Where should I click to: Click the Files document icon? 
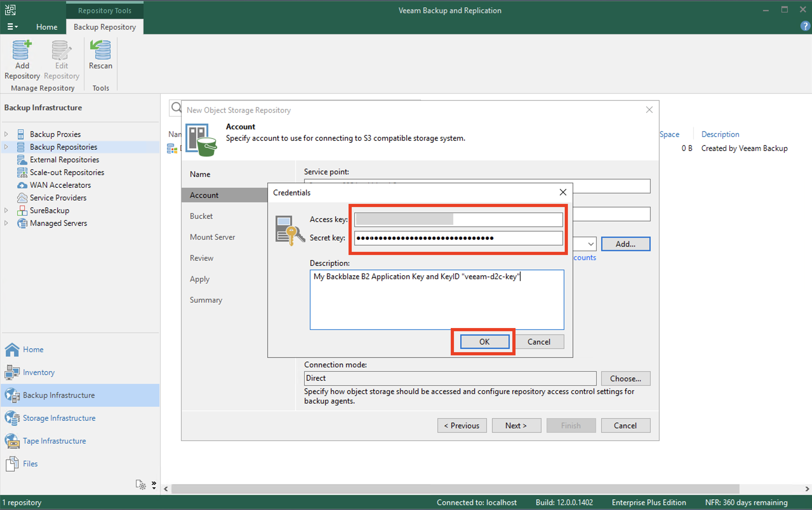(x=12, y=464)
